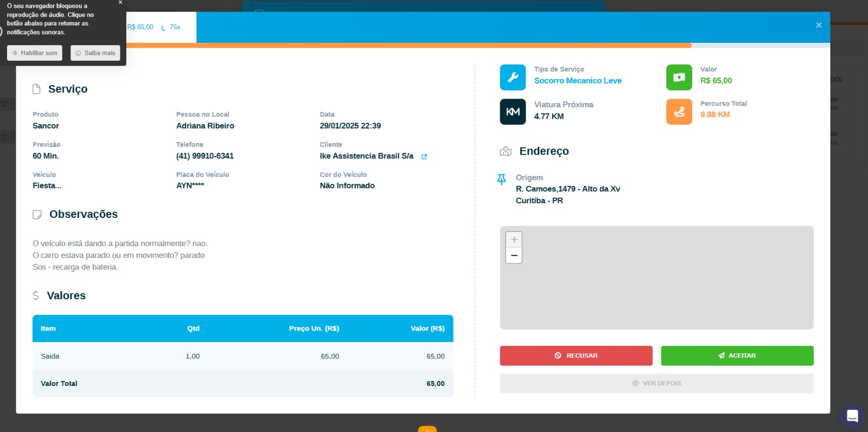Open client link icon next to Ike Assistencia

click(x=424, y=157)
